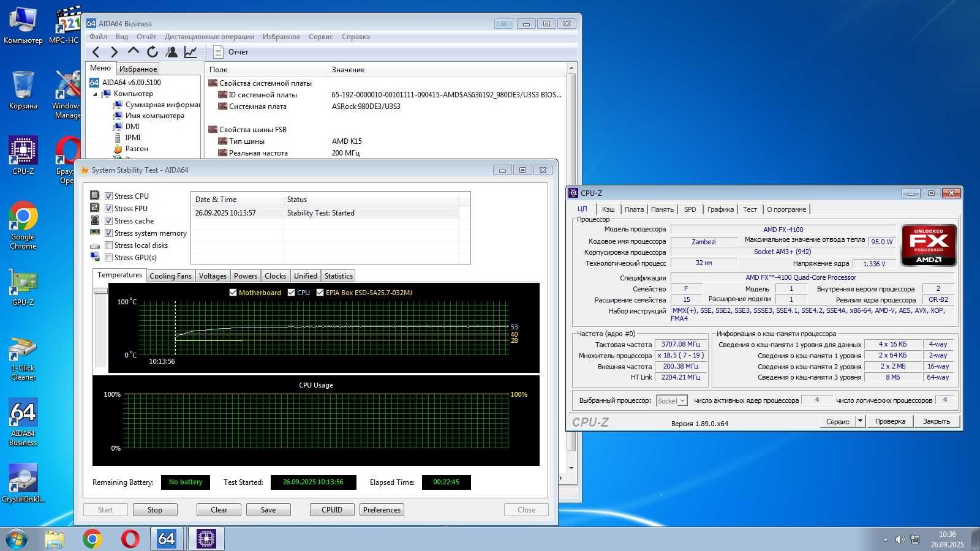Enable Stress GPU(s) checkbox
This screenshot has height=551, width=980.
(x=108, y=258)
